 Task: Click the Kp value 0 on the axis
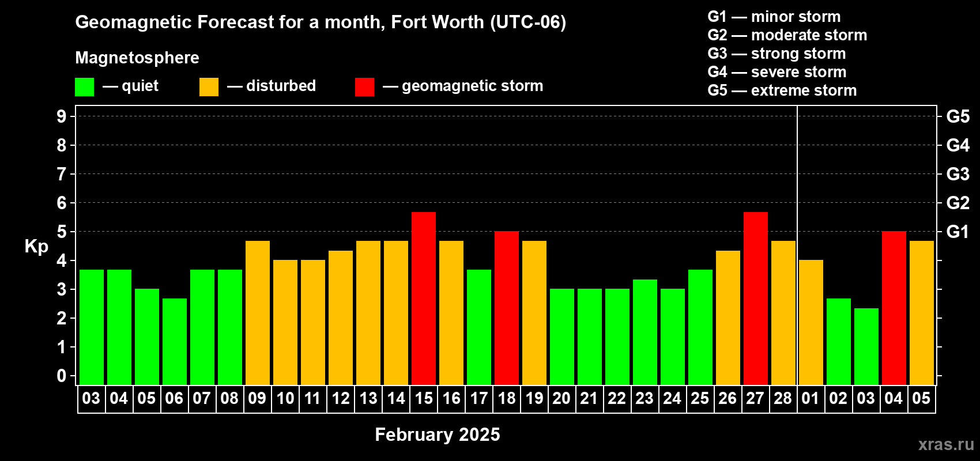[62, 376]
